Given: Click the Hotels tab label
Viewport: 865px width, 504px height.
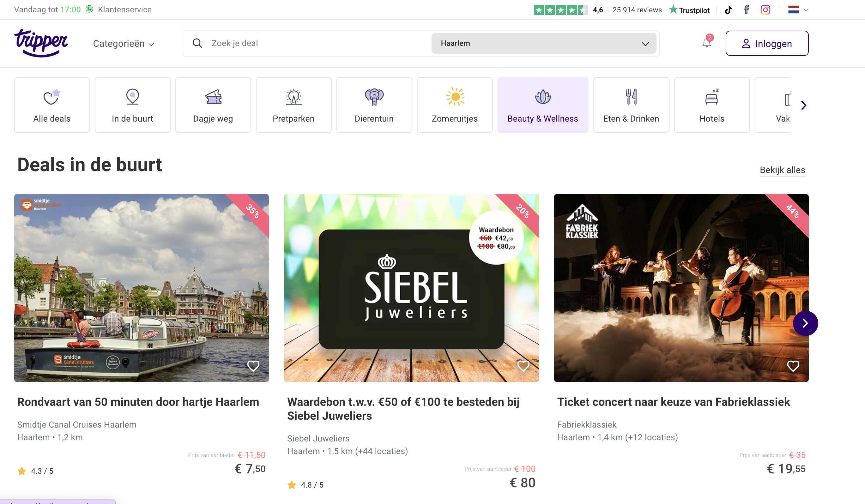Looking at the screenshot, I should 712,119.
